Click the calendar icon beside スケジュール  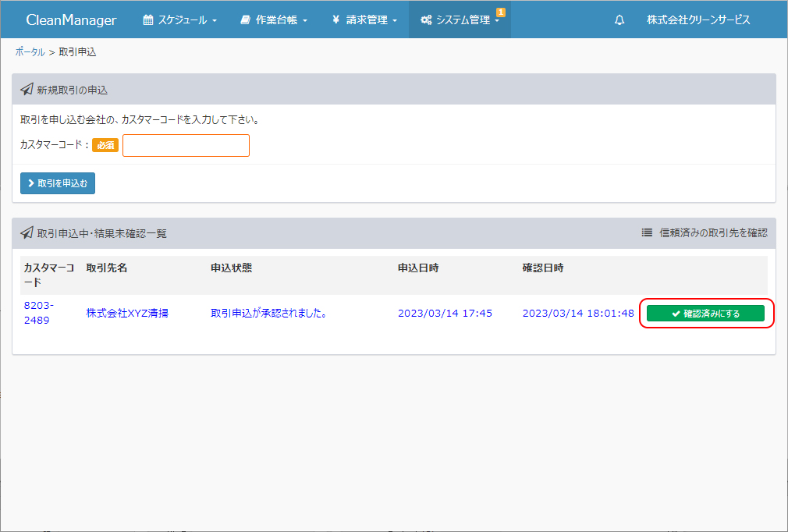click(148, 20)
